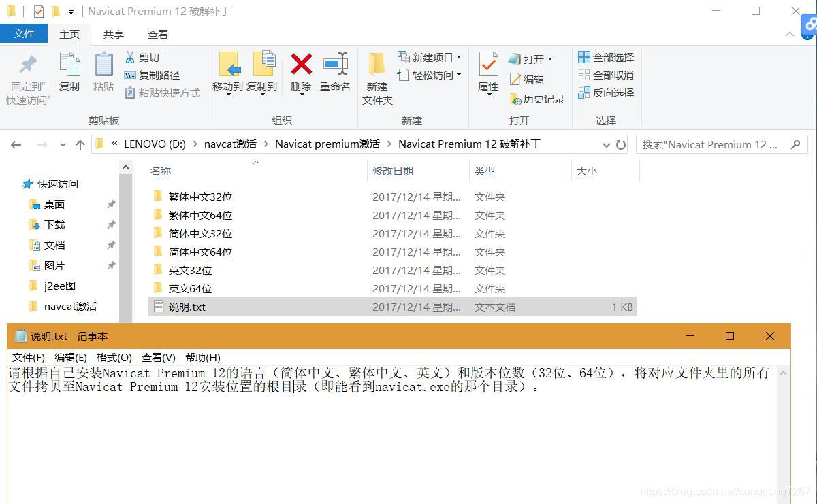Image resolution: width=817 pixels, height=504 pixels.
Task: Open the File tab
Action: point(24,34)
